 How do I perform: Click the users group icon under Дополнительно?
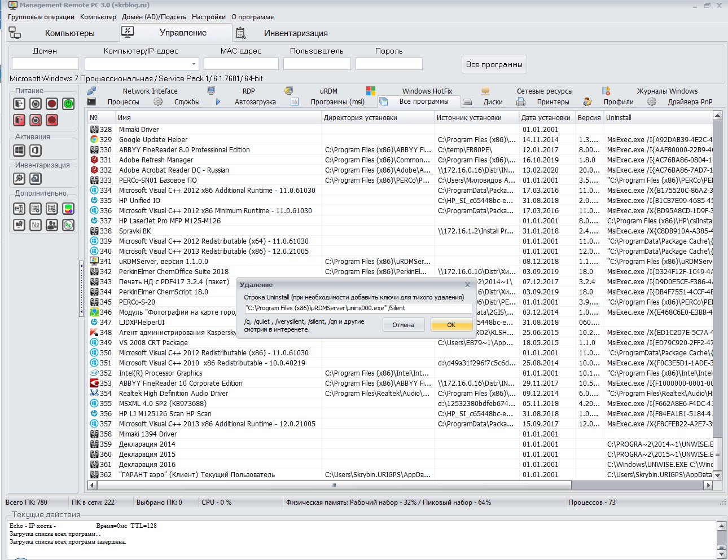[52, 225]
